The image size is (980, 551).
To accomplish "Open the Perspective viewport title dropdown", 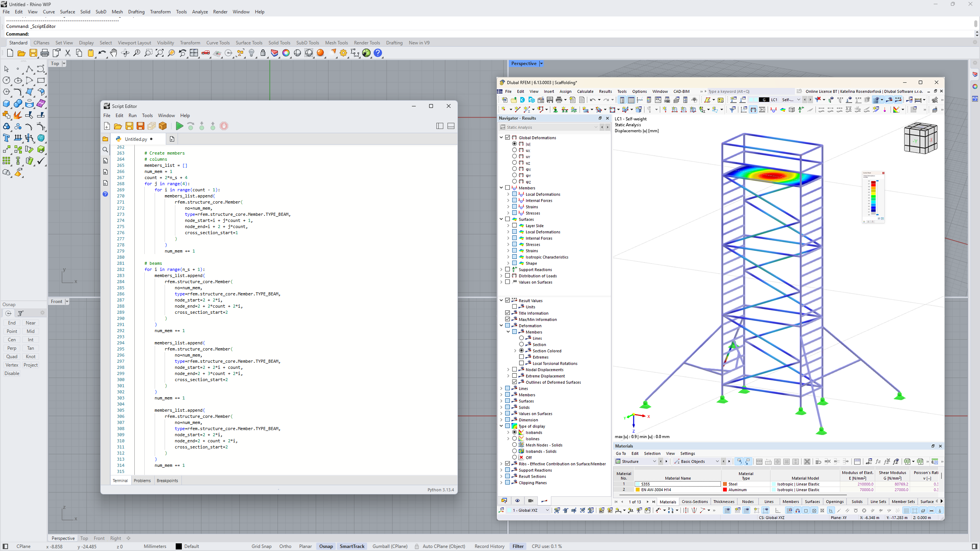I will (x=541, y=63).
